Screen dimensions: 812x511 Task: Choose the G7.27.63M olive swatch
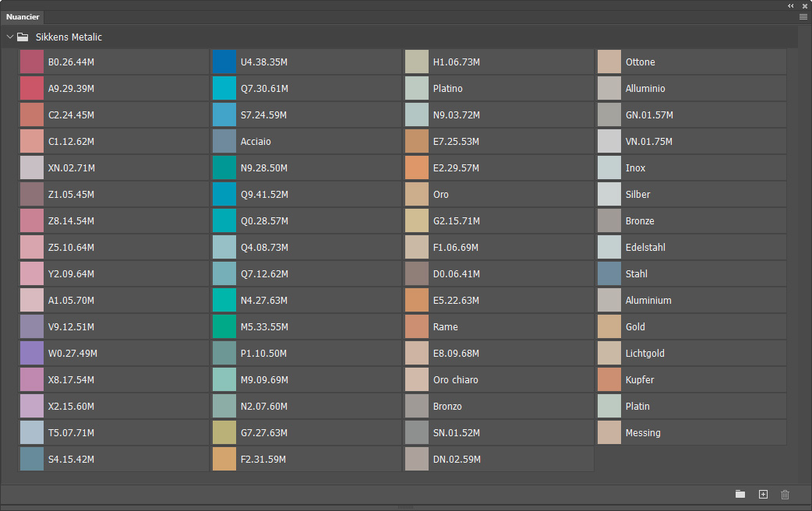point(224,432)
